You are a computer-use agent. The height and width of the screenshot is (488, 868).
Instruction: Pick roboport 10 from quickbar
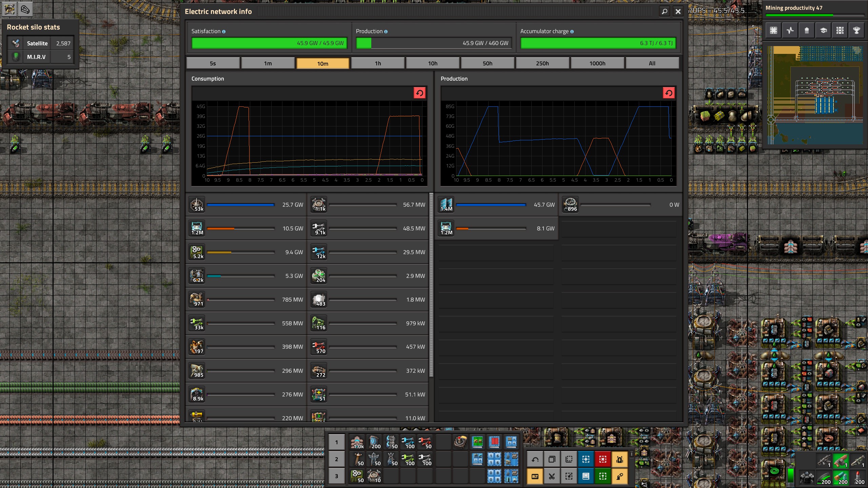[374, 476]
